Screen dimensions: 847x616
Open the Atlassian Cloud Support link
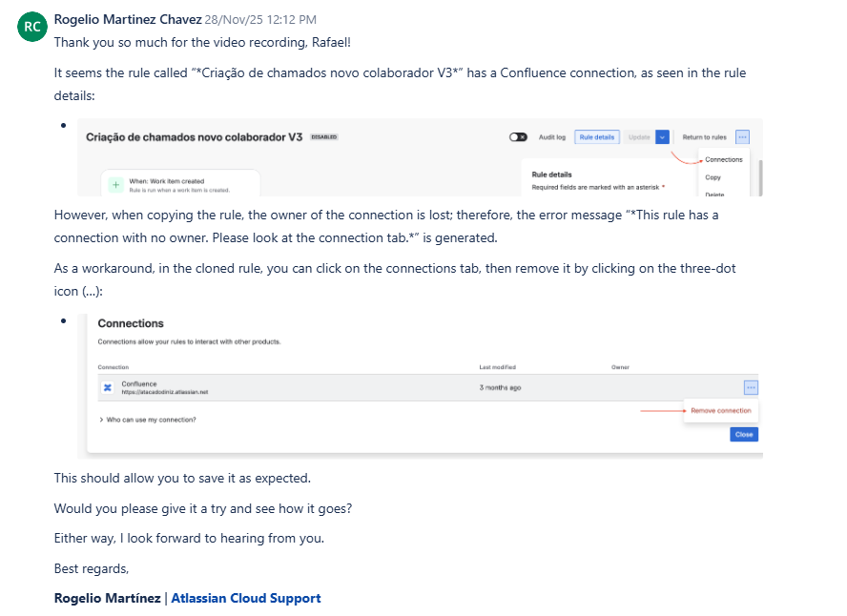(x=246, y=598)
